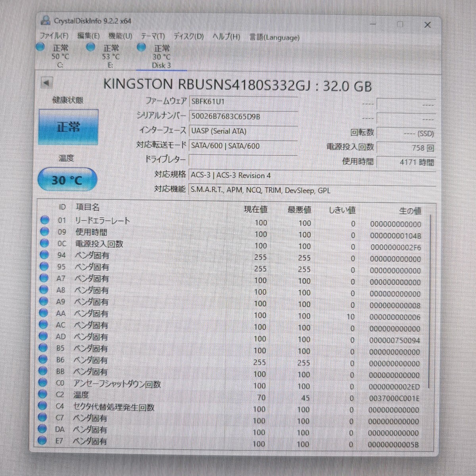Click the 項目名 column header
Viewport: 476px width, 476px height.
88,207
